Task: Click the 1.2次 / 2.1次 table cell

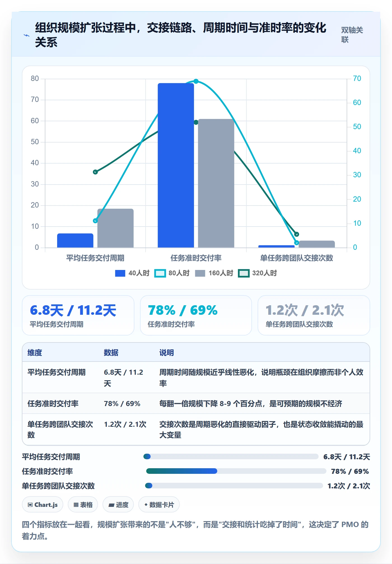Action: point(125,424)
